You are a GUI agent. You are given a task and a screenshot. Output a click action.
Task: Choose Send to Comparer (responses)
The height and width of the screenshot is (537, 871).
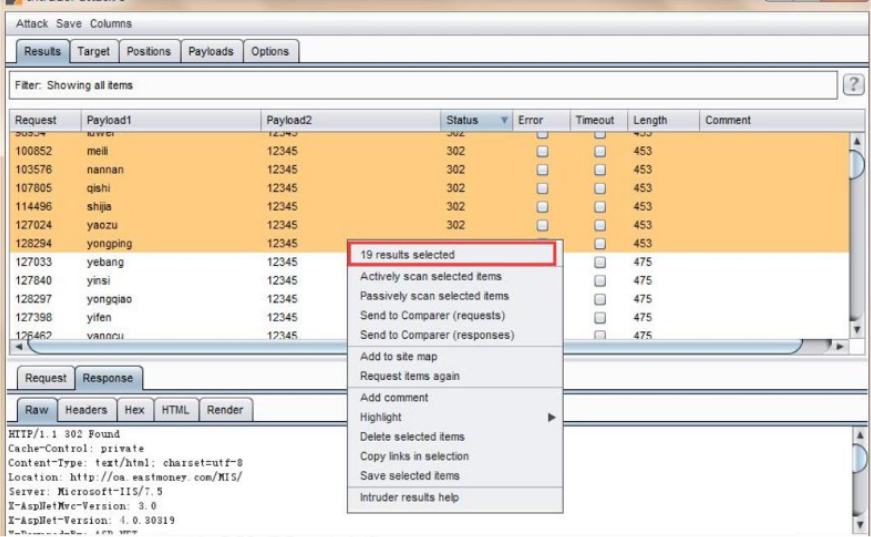tap(437, 335)
